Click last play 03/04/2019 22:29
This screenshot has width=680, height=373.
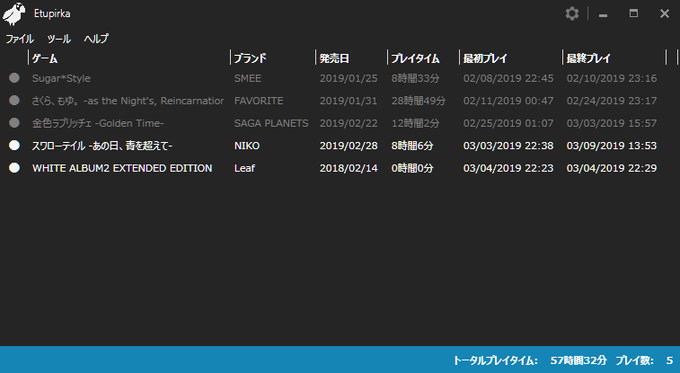[611, 168]
